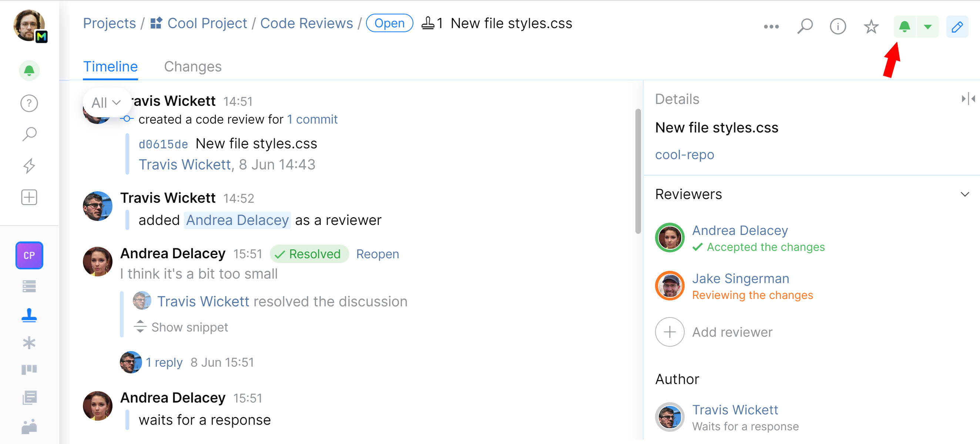Click the lightning bolt sidebar icon

tap(29, 166)
